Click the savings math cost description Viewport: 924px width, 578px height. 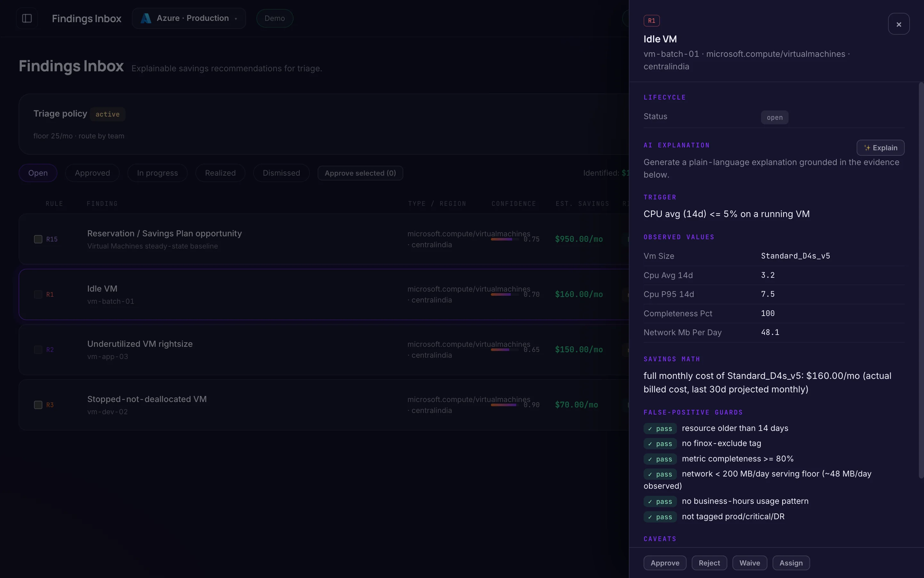click(x=767, y=383)
